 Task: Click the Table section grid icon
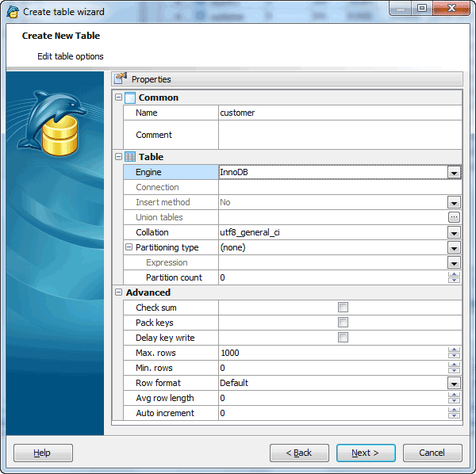click(130, 157)
